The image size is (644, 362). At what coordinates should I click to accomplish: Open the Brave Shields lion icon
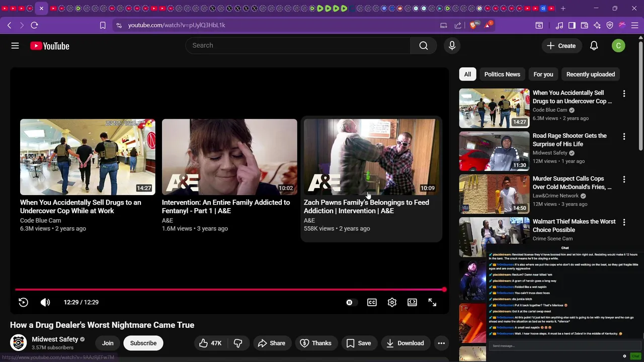[473, 25]
